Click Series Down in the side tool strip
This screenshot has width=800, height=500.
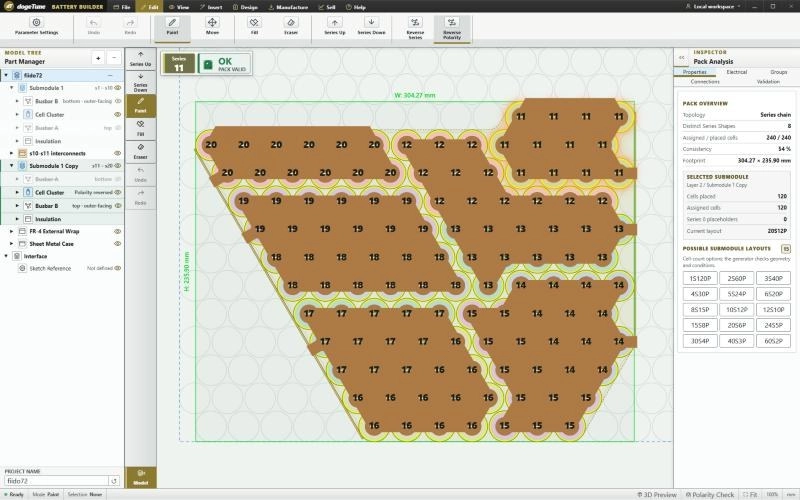[x=141, y=83]
